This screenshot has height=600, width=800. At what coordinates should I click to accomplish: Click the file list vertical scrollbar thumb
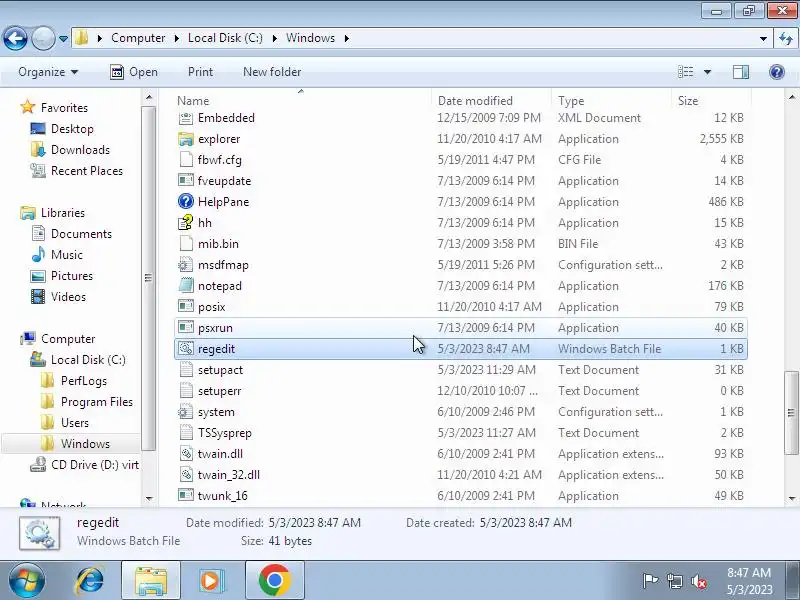(x=791, y=412)
